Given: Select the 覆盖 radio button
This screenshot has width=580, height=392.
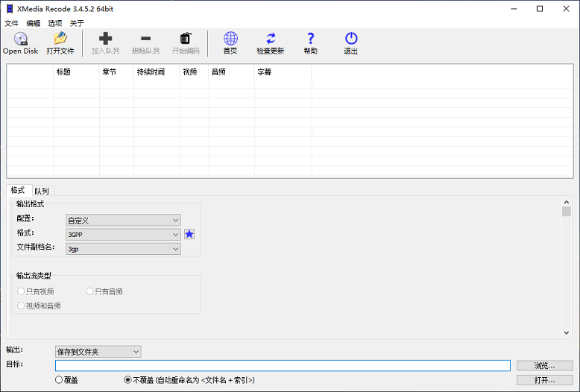Looking at the screenshot, I should pyautogui.click(x=60, y=380).
